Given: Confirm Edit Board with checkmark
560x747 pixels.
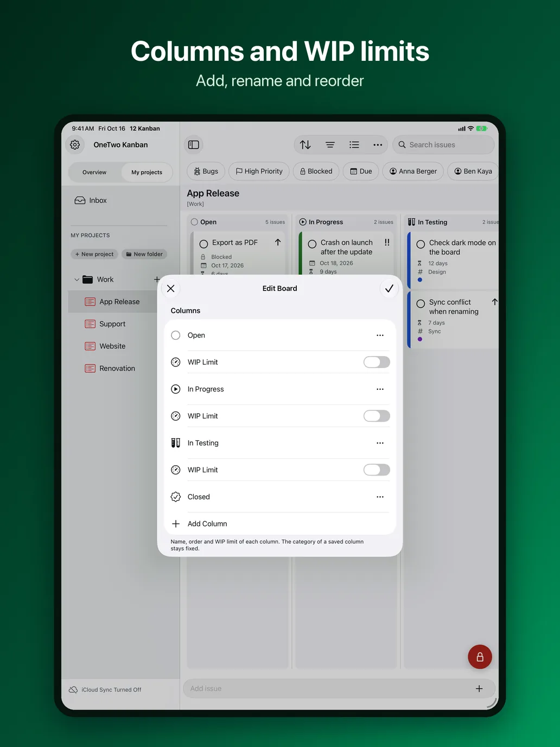Looking at the screenshot, I should tap(389, 288).
